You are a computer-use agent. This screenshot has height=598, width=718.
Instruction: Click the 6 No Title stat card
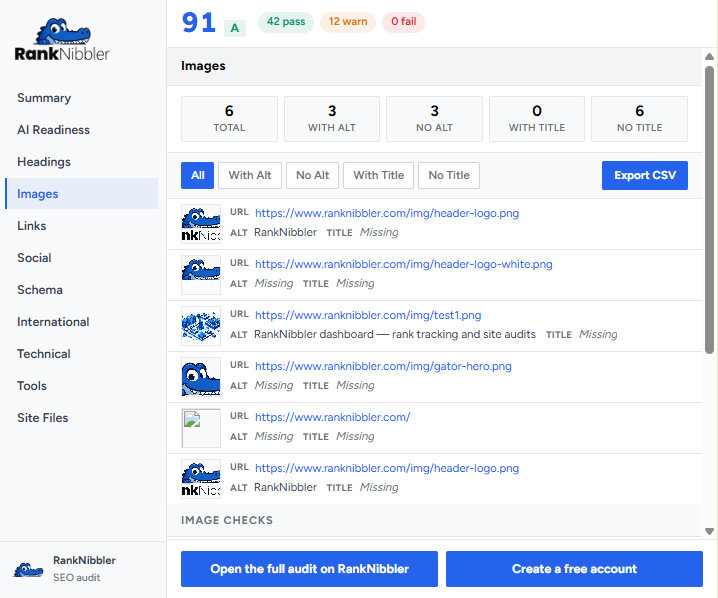click(639, 119)
